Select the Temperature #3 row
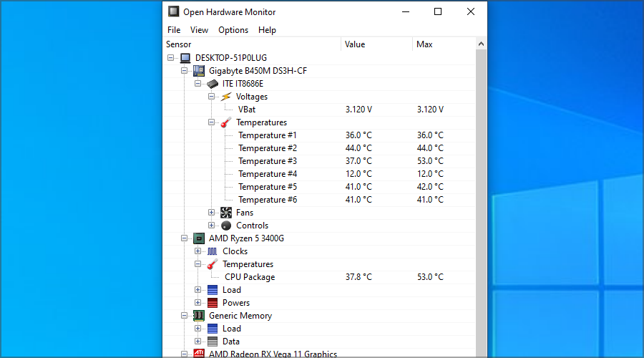644x358 pixels. click(319, 161)
